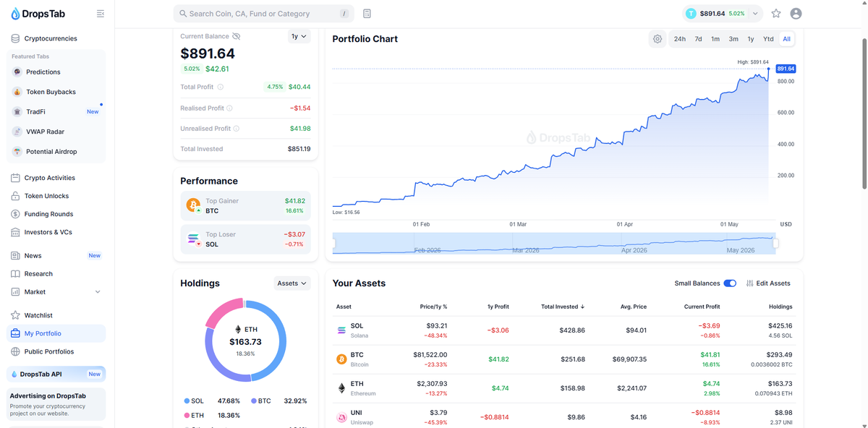Open Public Portfolios in sidebar

tap(56, 351)
